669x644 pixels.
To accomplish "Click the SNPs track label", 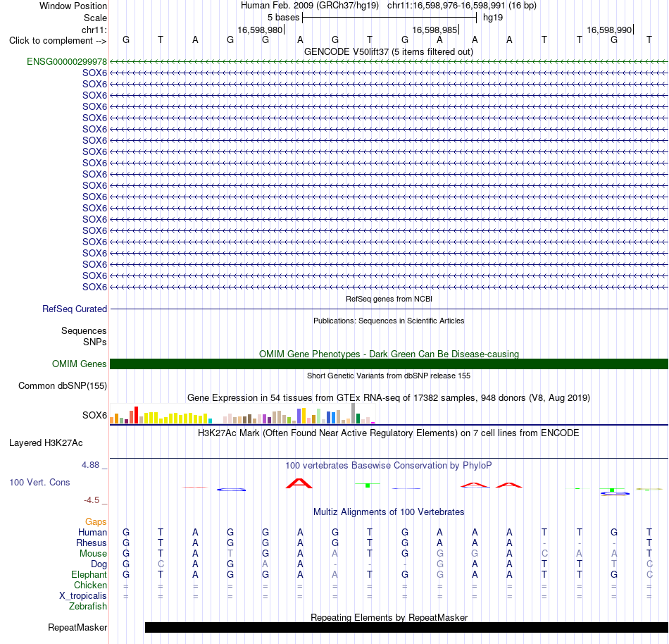I will click(95, 342).
